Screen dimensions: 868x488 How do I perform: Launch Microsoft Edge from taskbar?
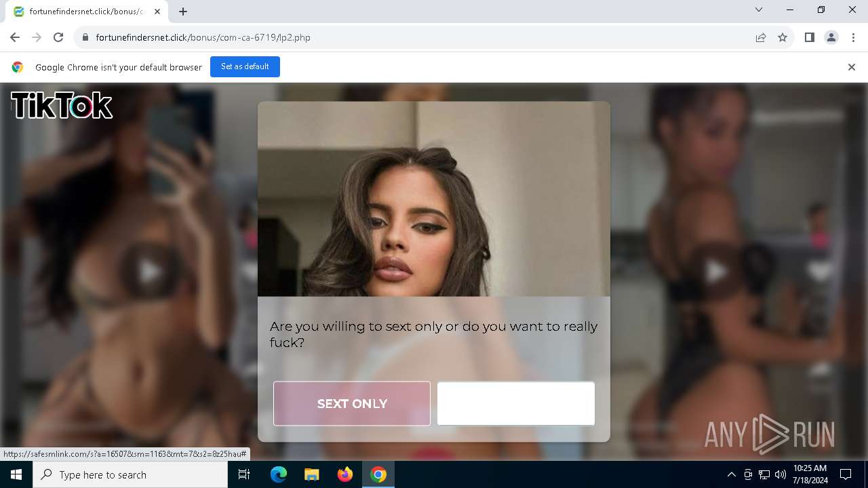click(279, 474)
